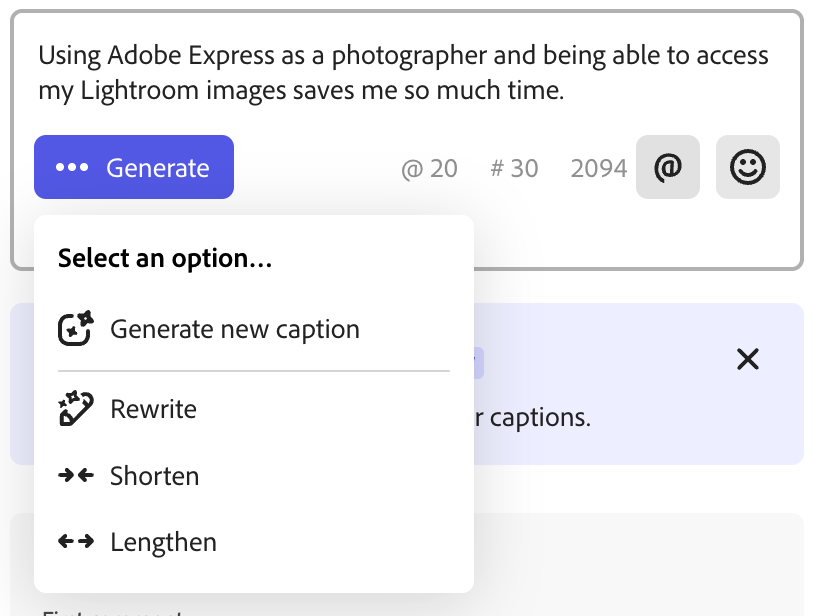This screenshot has width=826, height=616.
Task: Click the banner text ending captions
Action: (x=532, y=417)
